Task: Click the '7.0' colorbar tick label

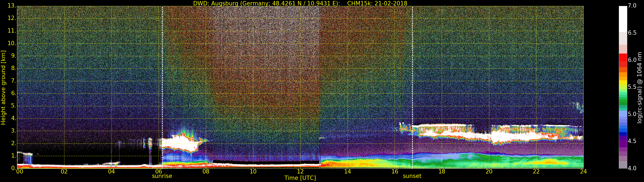Action: (x=632, y=6)
